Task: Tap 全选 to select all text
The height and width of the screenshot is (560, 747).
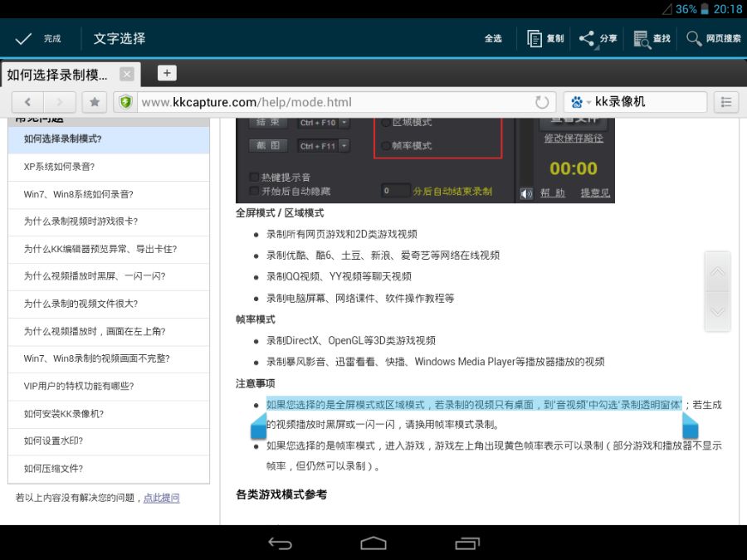Action: click(x=493, y=38)
